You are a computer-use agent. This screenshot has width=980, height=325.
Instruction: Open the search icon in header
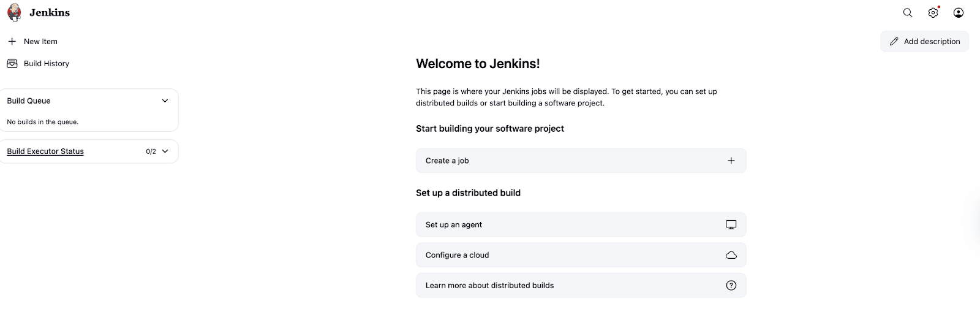908,13
